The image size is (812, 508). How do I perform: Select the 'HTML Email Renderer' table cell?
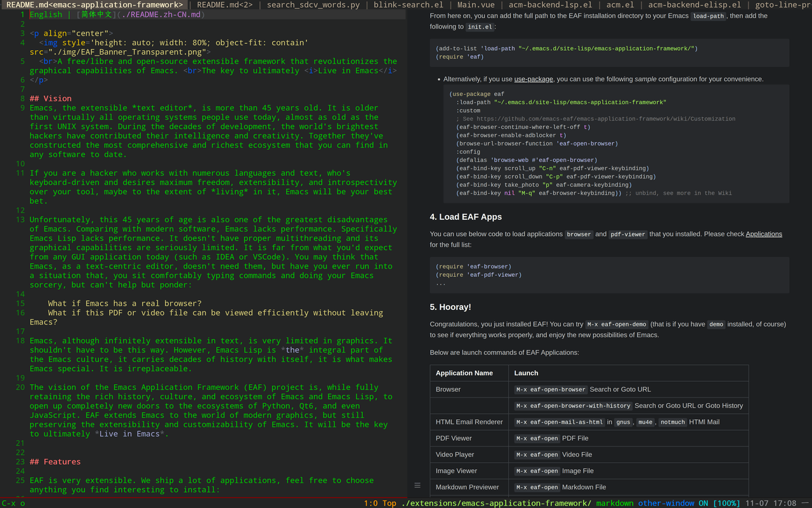(x=469, y=422)
